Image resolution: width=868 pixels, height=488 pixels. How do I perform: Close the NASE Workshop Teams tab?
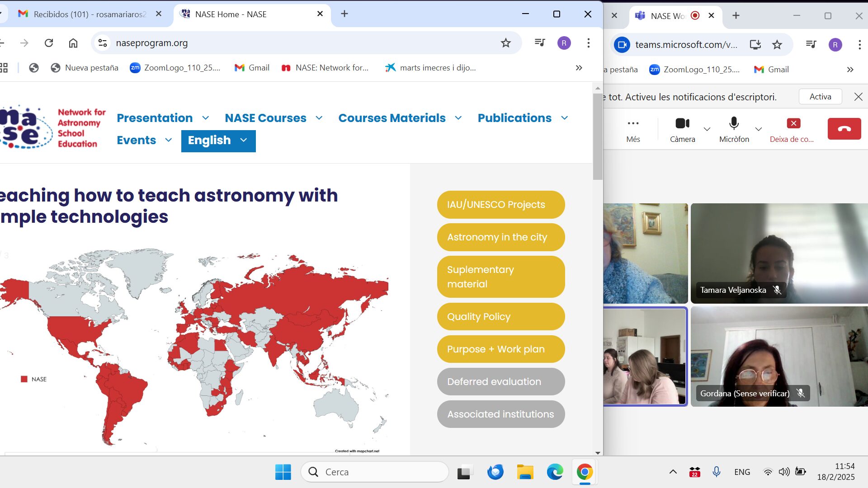pyautogui.click(x=711, y=16)
